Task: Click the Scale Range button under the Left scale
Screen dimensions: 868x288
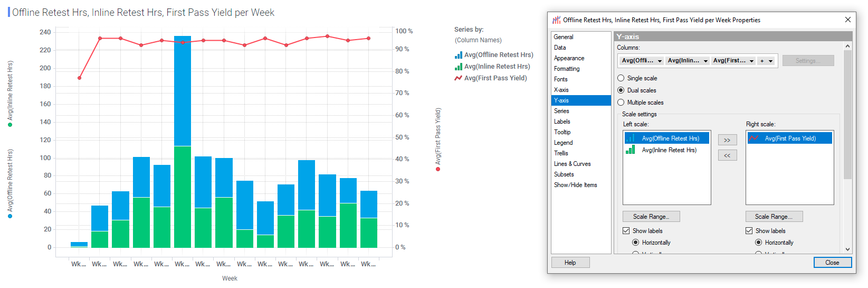Action: click(x=651, y=217)
